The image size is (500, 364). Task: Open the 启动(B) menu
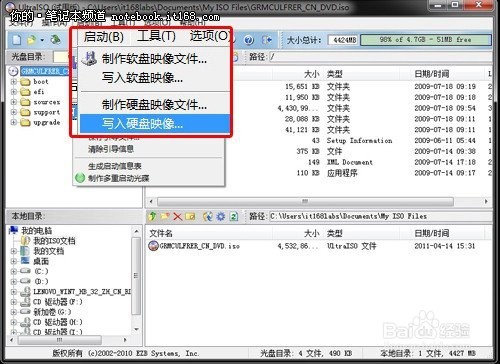pos(104,36)
